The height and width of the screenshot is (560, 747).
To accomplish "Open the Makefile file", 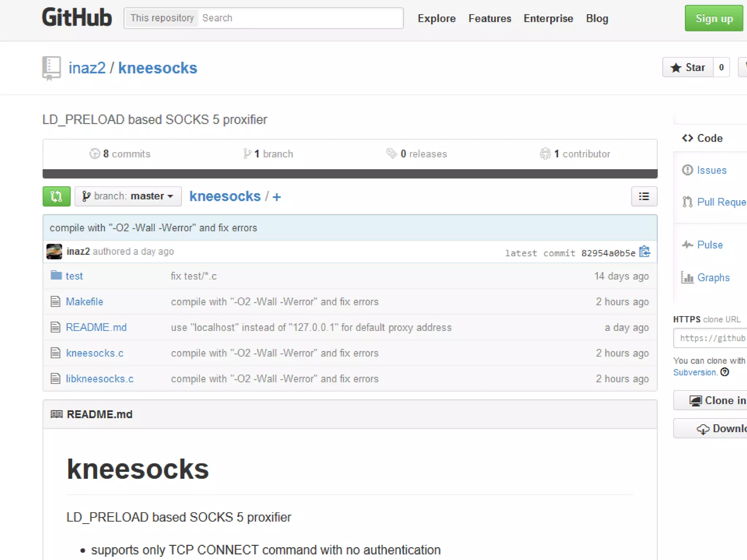I will (x=84, y=302).
